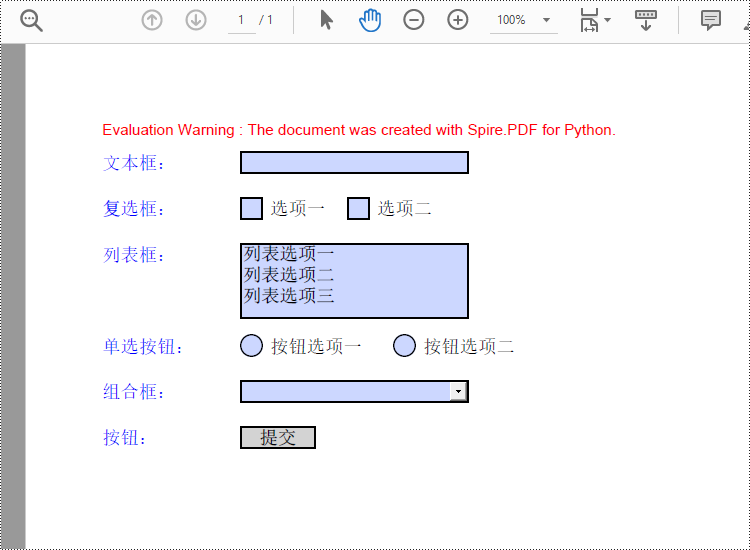Click the 提交 submit button
This screenshot has height=550, width=750.
pyautogui.click(x=278, y=438)
